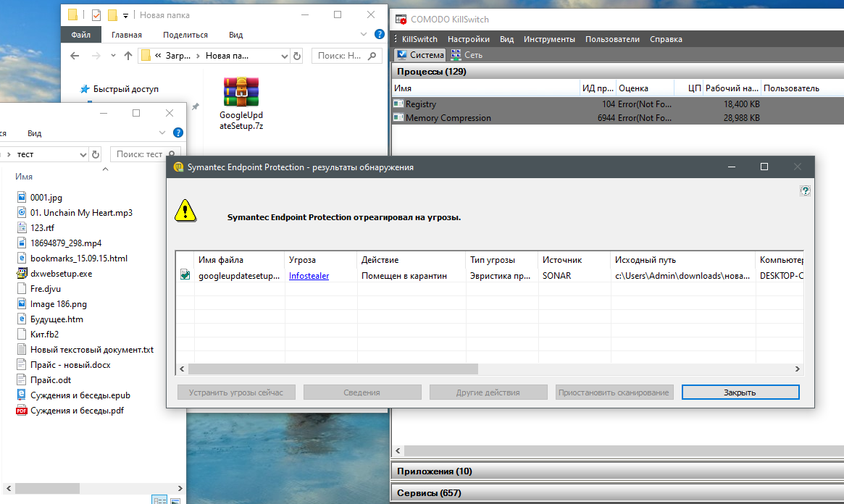844x504 pixels.
Task: Click the Другие действия button
Action: (488, 392)
